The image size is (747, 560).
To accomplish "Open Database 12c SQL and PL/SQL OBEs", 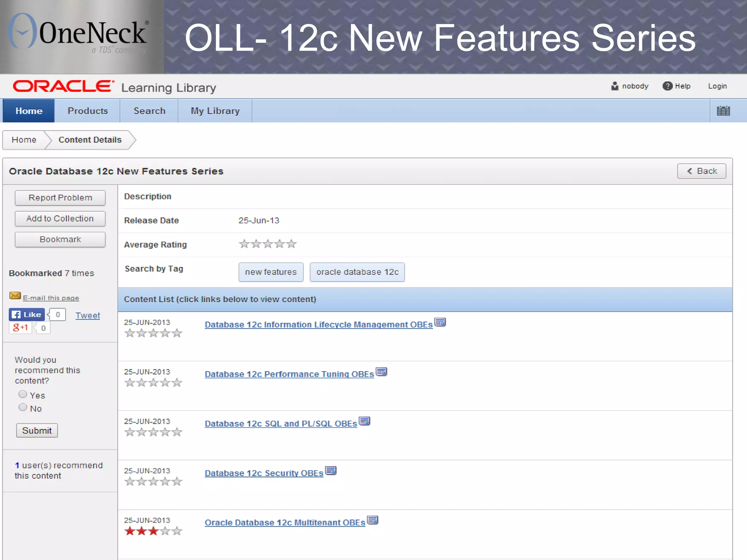I will 281,424.
